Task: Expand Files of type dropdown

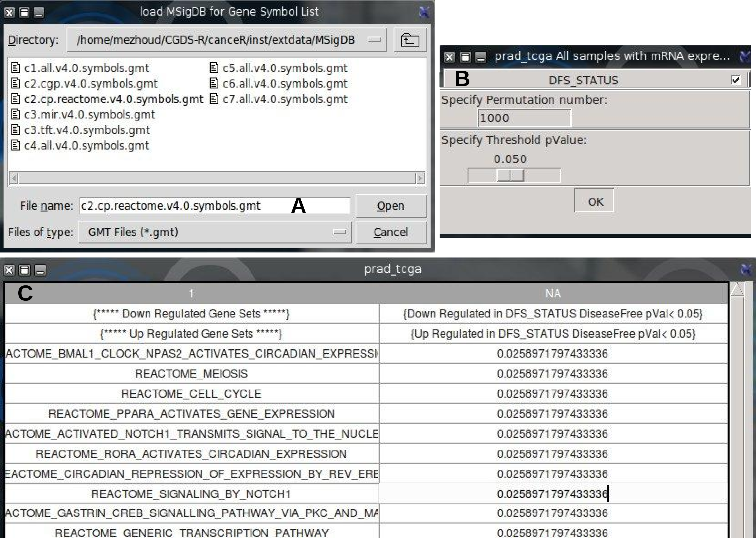Action: click(339, 232)
